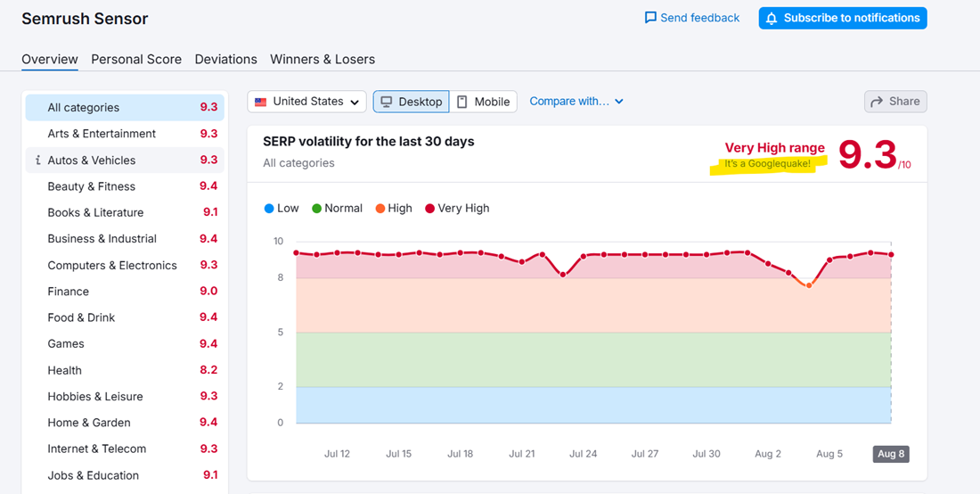Open the Winners & Losers tab
980x494 pixels.
click(323, 60)
